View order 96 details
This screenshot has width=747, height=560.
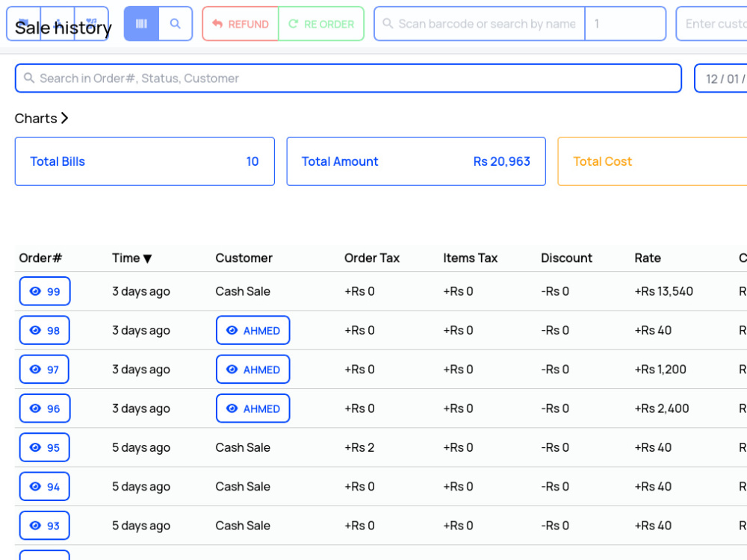click(45, 408)
